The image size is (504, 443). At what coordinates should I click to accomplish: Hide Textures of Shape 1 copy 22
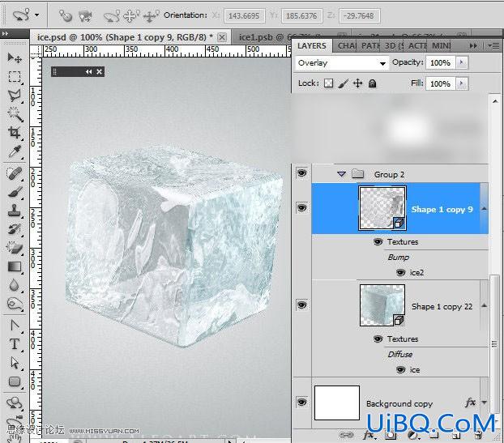(378, 339)
